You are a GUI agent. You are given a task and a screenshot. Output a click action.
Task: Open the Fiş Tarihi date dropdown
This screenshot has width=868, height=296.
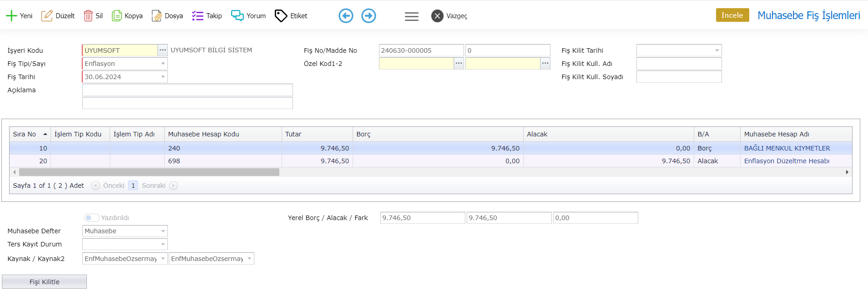point(163,77)
